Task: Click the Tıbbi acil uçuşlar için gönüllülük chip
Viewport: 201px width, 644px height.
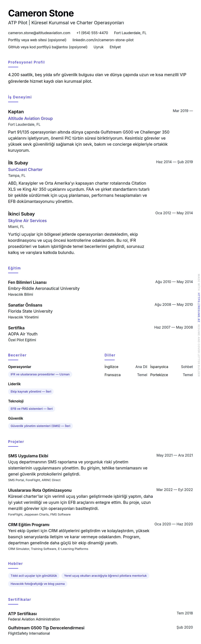Action: point(34,575)
